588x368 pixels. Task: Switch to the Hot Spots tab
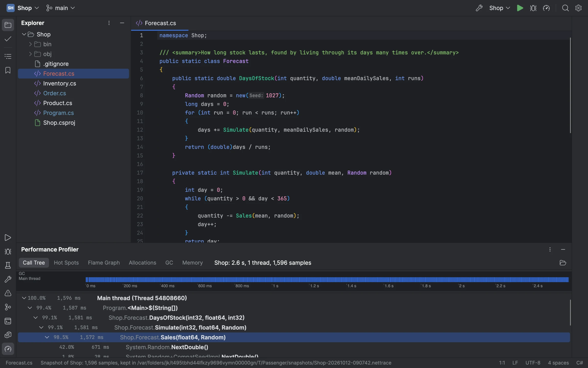coord(66,263)
